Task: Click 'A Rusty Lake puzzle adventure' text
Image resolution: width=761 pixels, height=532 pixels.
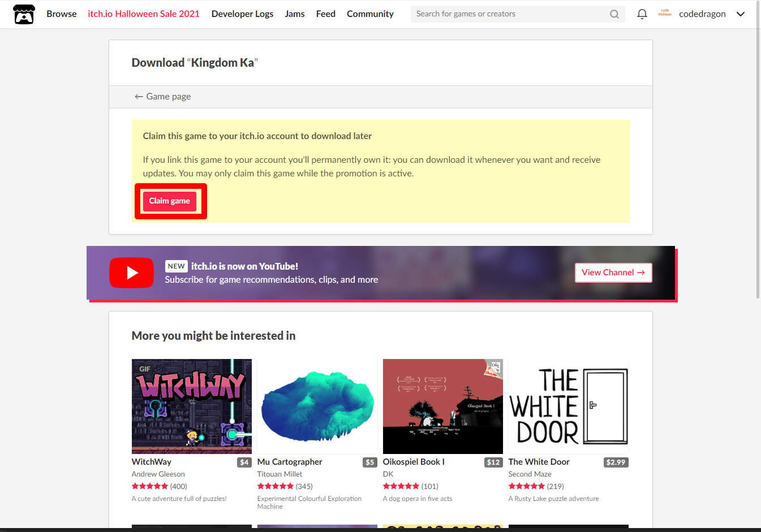Action: [x=554, y=499]
